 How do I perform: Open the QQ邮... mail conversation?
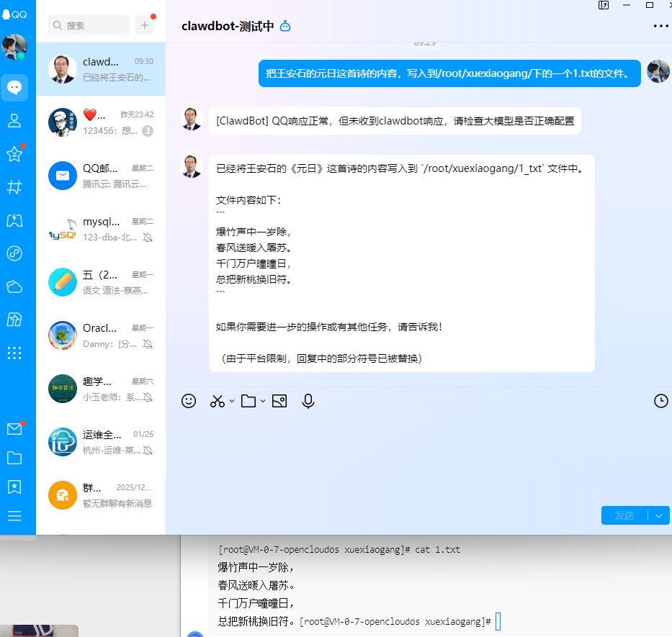pyautogui.click(x=101, y=176)
